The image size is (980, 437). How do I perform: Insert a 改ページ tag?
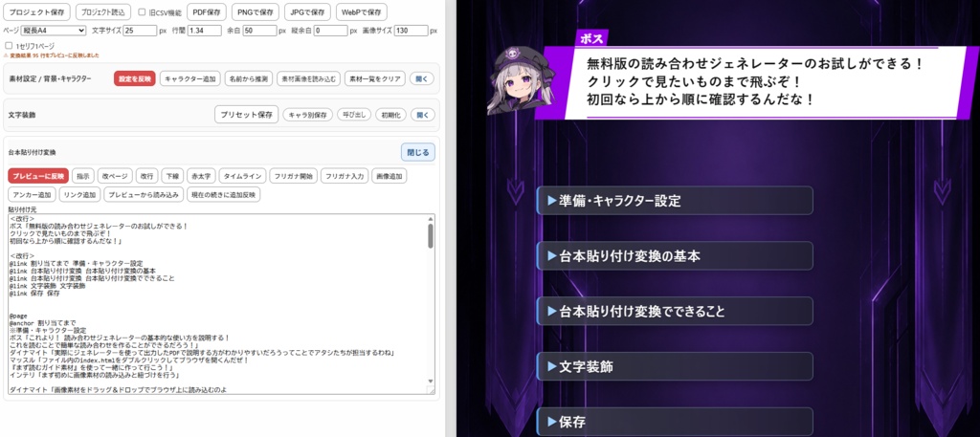point(115,176)
